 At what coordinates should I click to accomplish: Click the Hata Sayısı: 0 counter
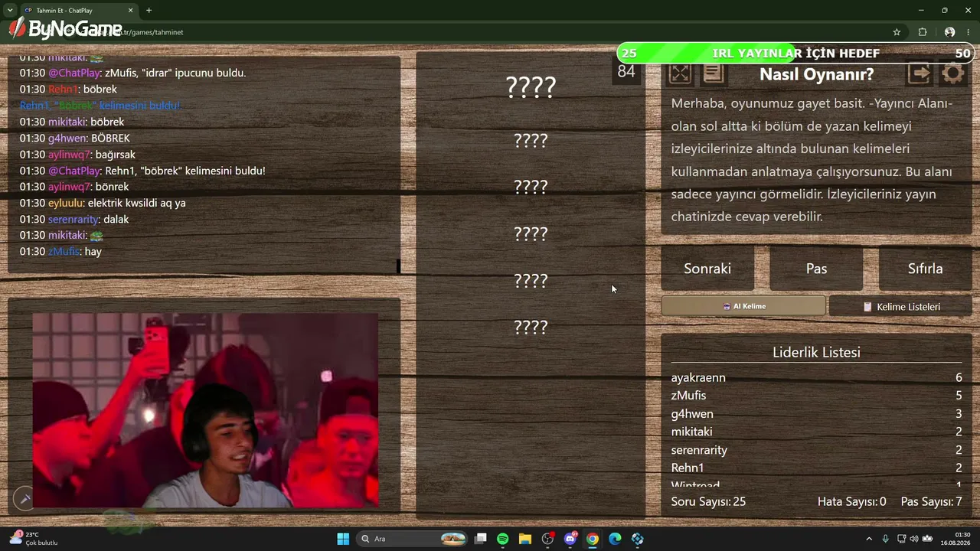pyautogui.click(x=851, y=502)
